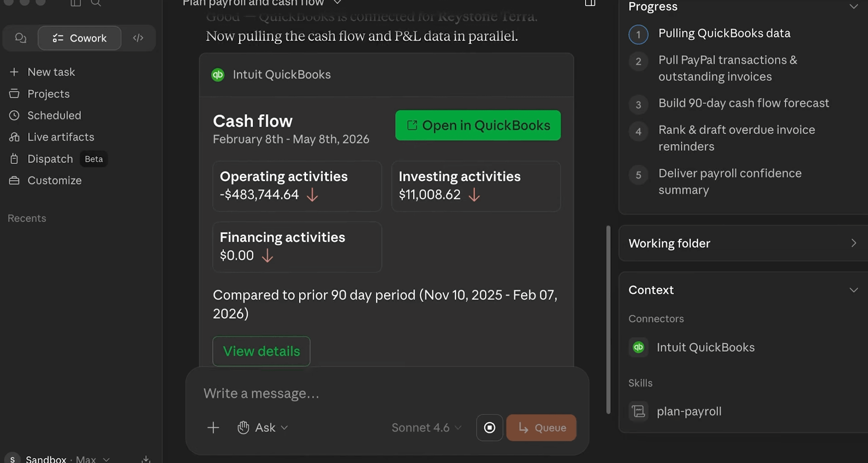Click the Live artifacts shapes icon

14,137
